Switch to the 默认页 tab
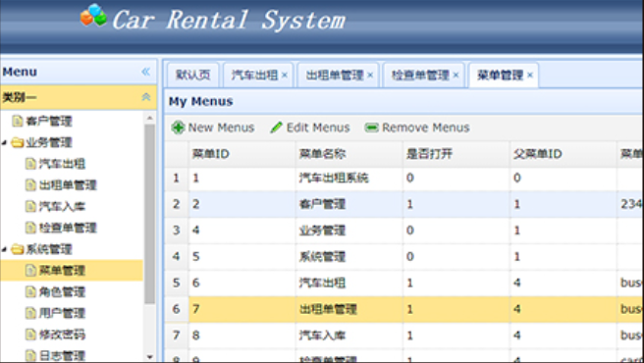This screenshot has width=644, height=363. (x=192, y=75)
